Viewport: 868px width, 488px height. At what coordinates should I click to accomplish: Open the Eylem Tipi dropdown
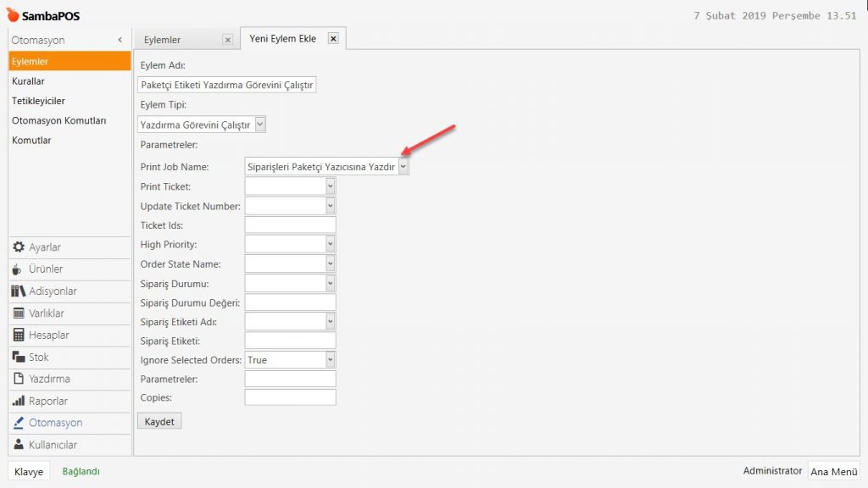point(260,125)
